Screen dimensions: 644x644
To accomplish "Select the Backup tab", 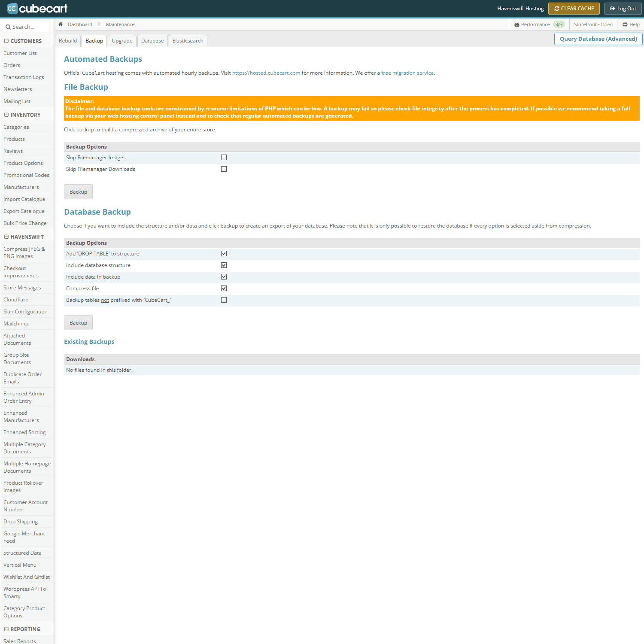I will click(x=94, y=41).
